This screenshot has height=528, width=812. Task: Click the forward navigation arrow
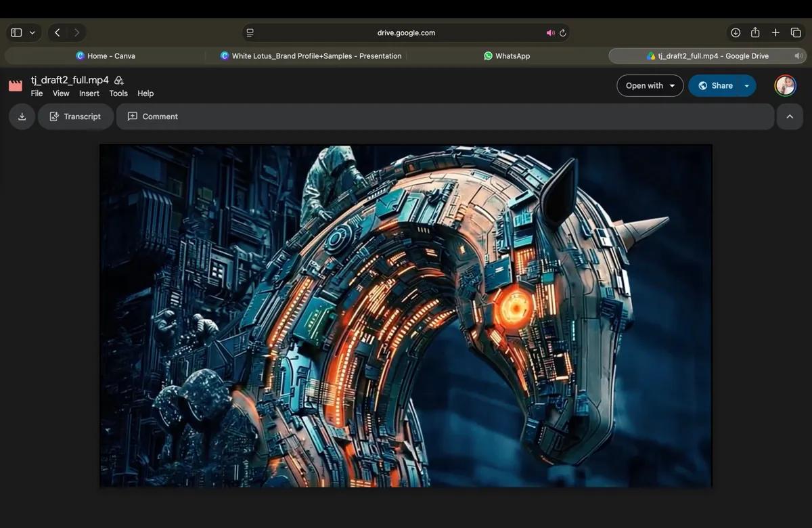tap(76, 32)
